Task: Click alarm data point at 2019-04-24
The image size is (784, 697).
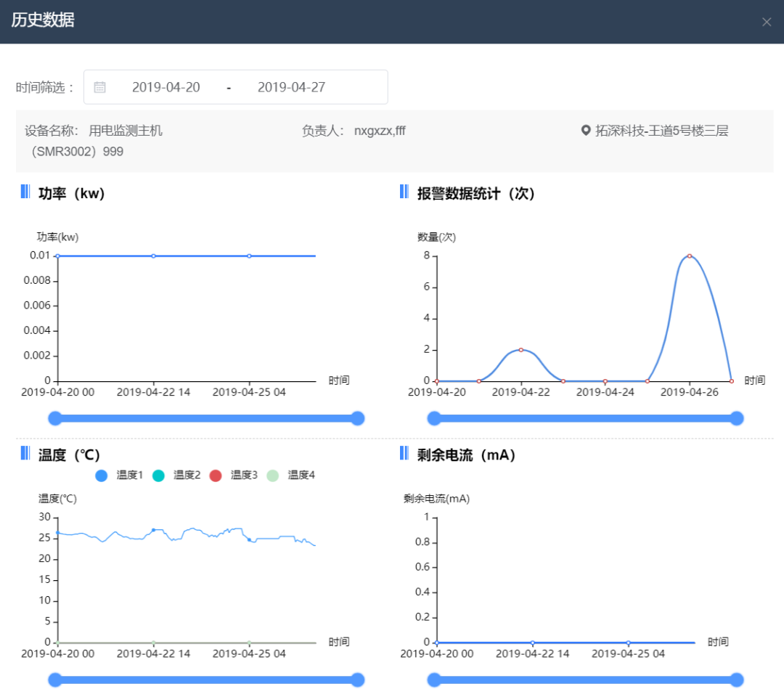Action: (605, 381)
